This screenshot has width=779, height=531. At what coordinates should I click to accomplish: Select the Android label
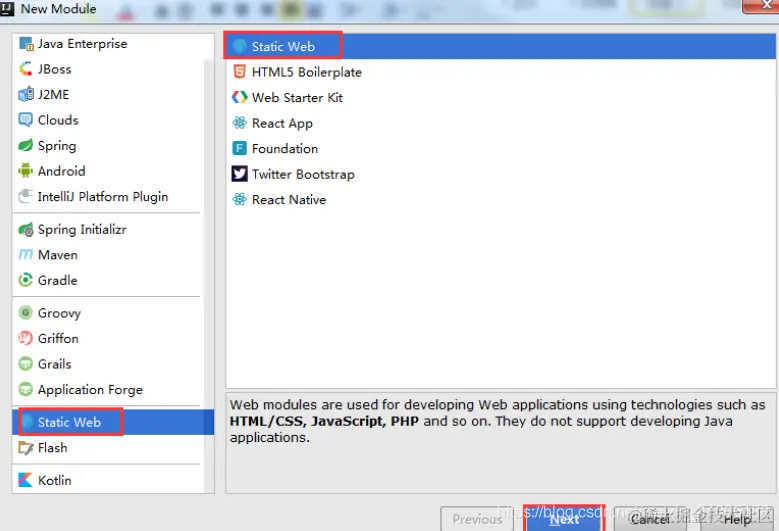point(62,171)
